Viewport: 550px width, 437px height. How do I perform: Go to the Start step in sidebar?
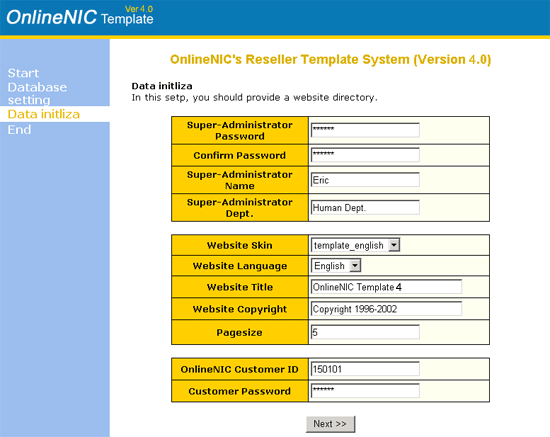[x=23, y=73]
